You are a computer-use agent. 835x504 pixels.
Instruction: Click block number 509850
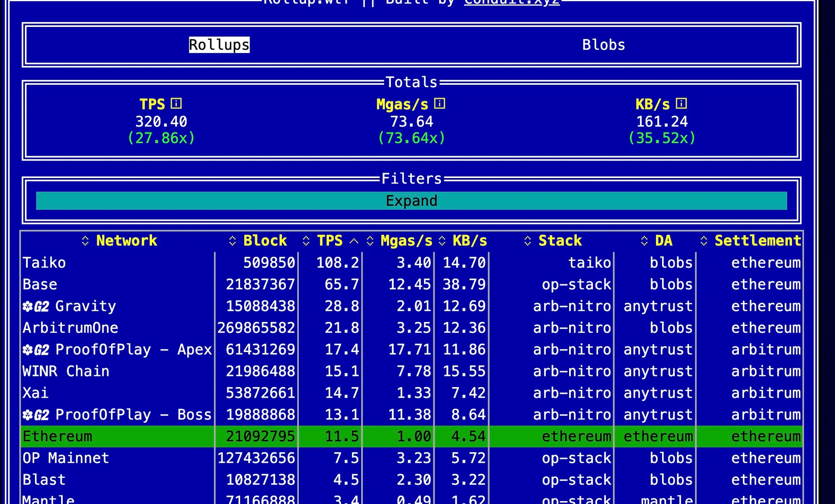click(269, 263)
